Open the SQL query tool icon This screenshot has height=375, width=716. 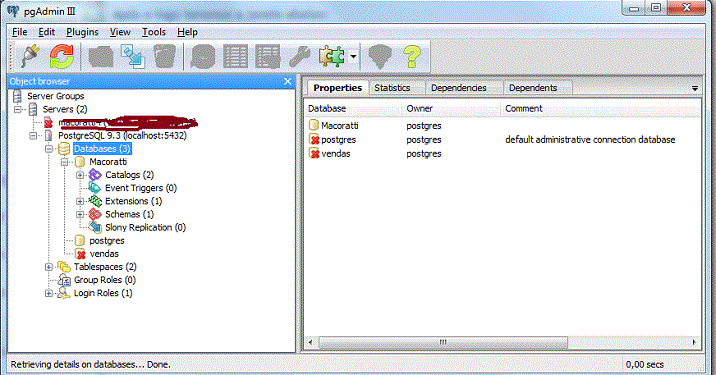pos(203,57)
